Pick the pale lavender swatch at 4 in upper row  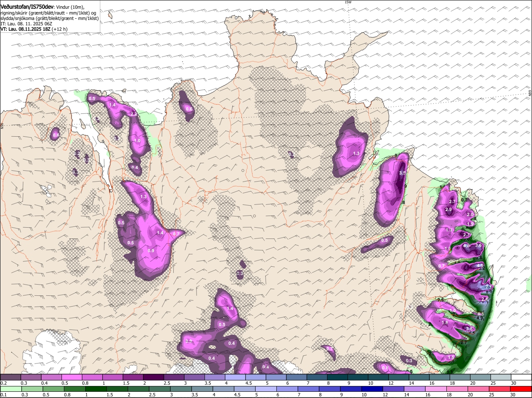pyautogui.click(x=235, y=377)
